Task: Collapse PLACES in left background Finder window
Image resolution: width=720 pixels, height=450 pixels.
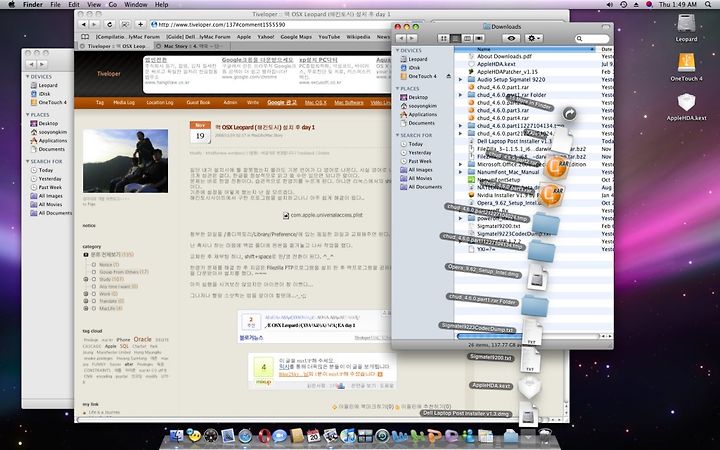Action: point(28,115)
